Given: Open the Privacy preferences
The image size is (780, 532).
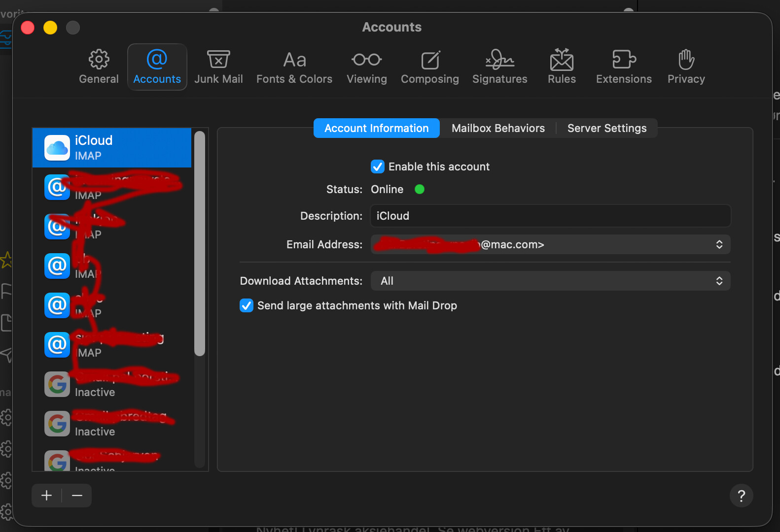Looking at the screenshot, I should (686, 67).
